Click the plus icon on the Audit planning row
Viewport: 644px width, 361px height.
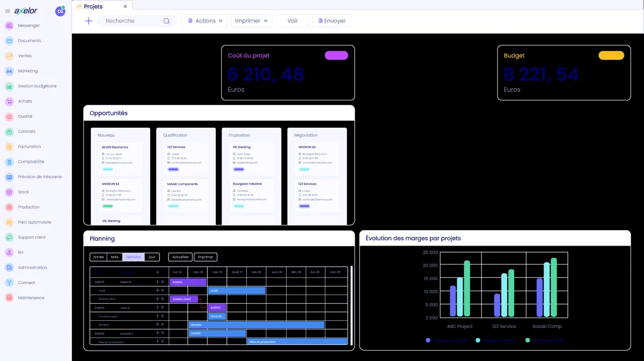(x=158, y=290)
